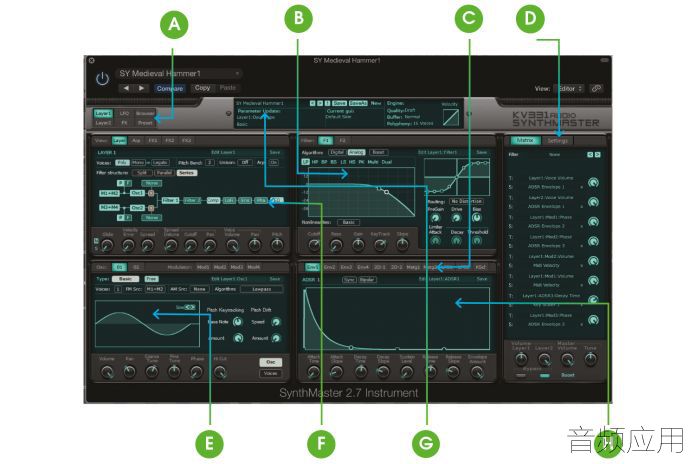
Task: Click the filter Drive knob
Action: pyautogui.click(x=456, y=218)
